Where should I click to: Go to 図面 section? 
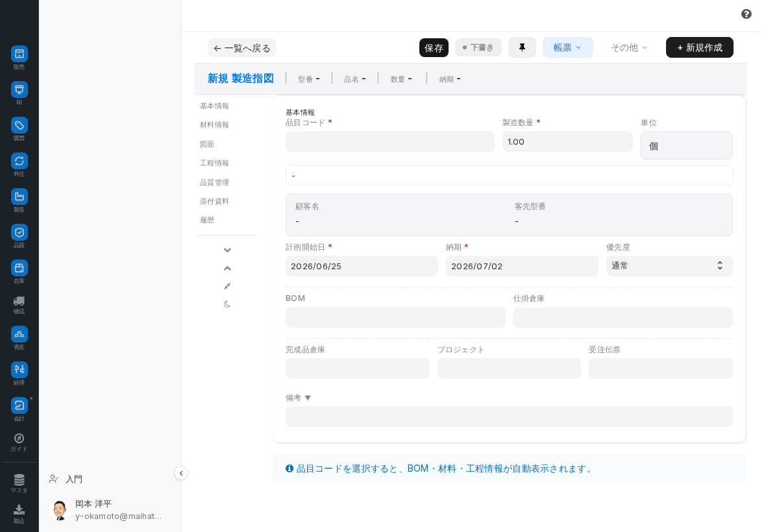pyautogui.click(x=207, y=144)
